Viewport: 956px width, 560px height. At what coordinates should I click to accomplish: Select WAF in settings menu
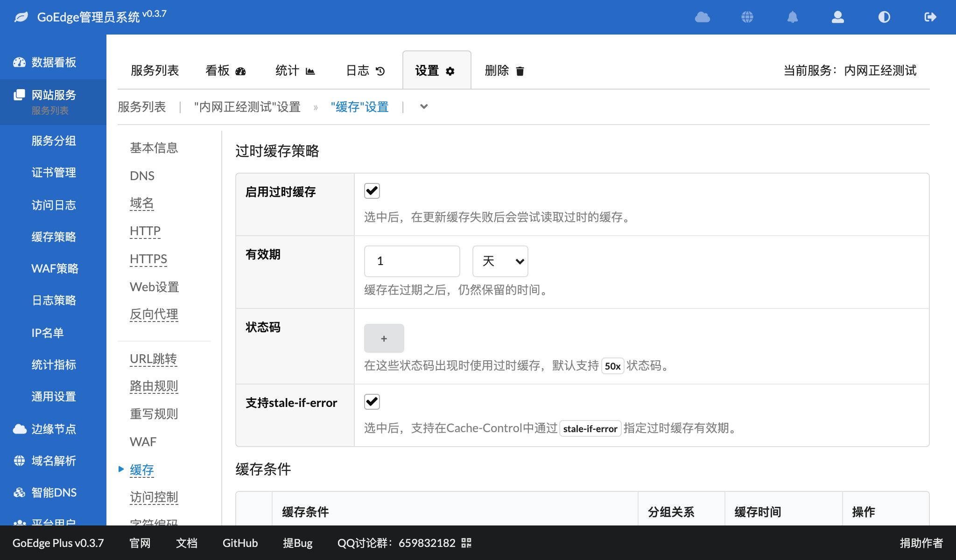point(143,442)
